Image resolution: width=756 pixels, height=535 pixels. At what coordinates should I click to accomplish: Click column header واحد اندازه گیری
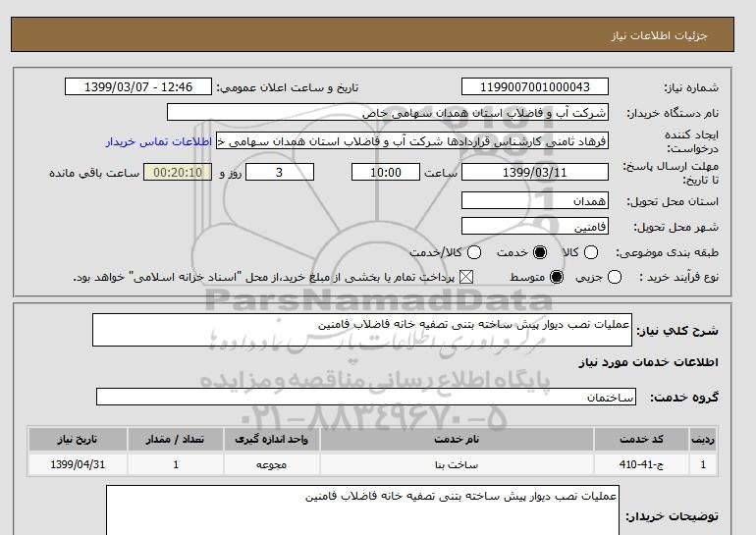click(271, 439)
